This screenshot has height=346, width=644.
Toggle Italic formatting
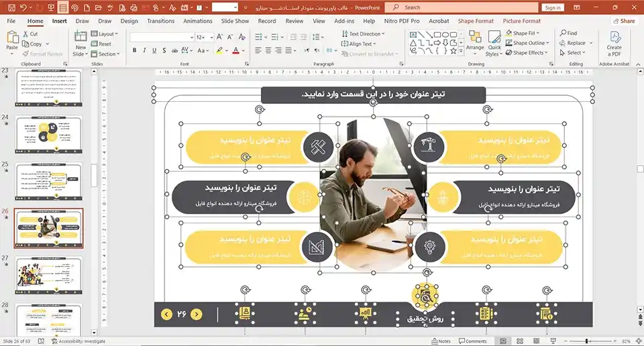144,50
